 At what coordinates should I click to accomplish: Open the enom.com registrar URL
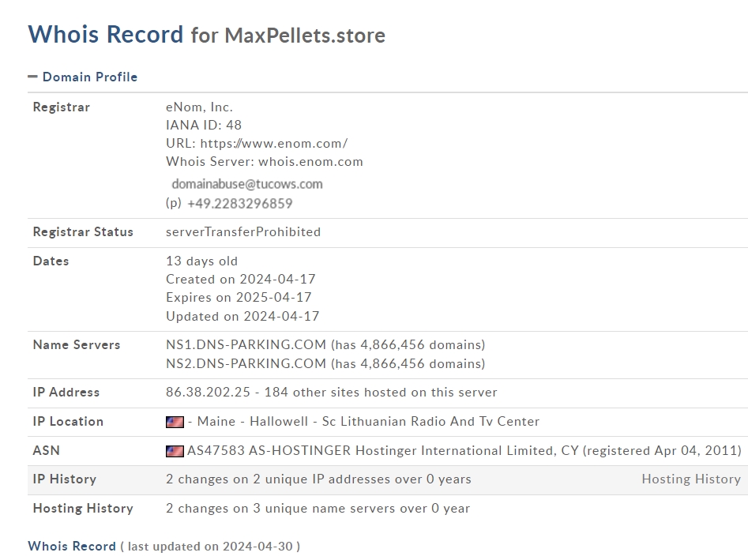[274, 144]
